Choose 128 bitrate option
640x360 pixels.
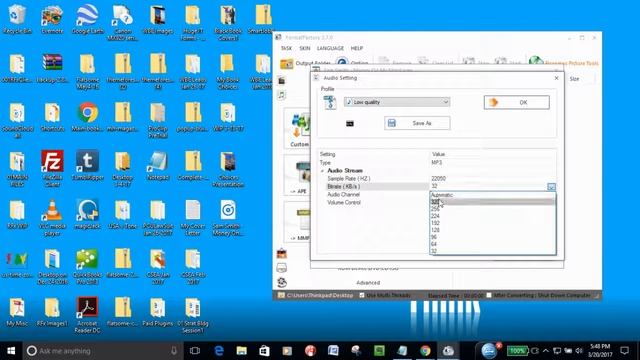click(x=492, y=230)
